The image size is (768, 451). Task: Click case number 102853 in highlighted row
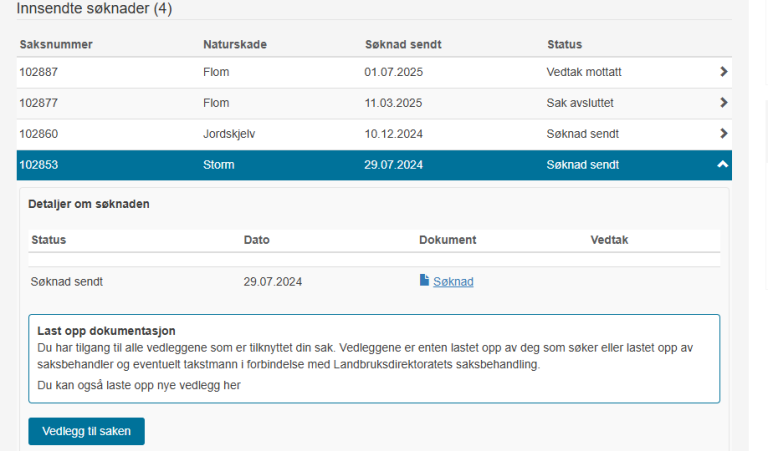pos(37,165)
